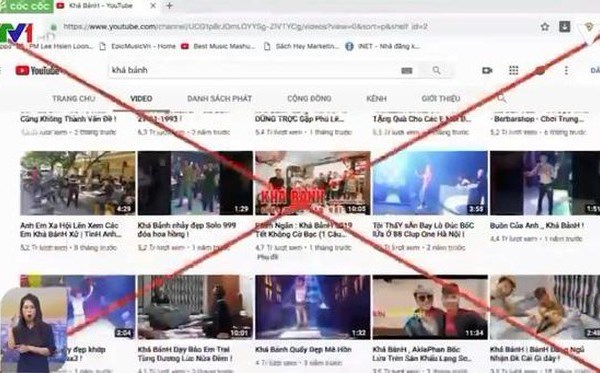Open the video thumbnail with 1:32 duration

313,307
